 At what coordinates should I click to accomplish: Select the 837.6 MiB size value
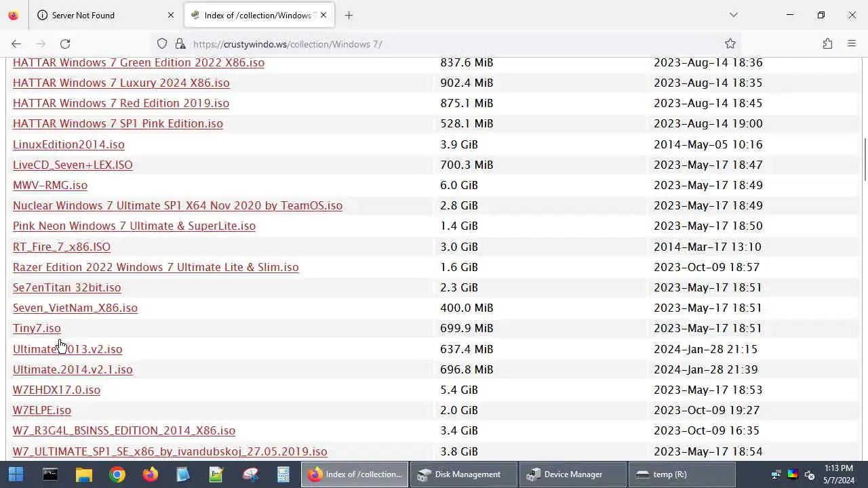[467, 62]
